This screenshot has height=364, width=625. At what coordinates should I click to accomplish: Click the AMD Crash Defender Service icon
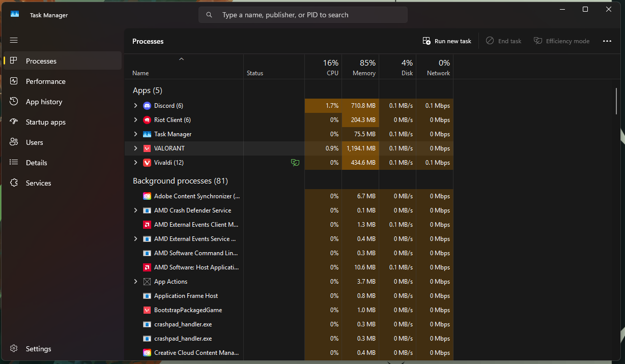pos(147,210)
